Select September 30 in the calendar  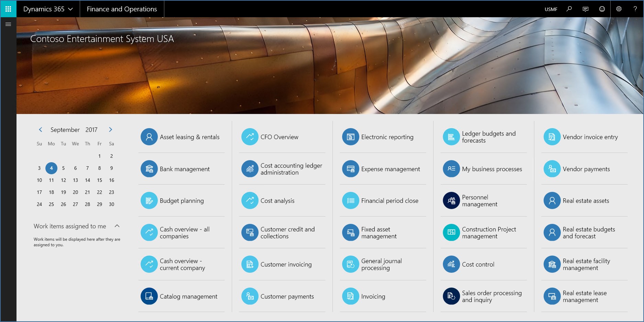[111, 204]
